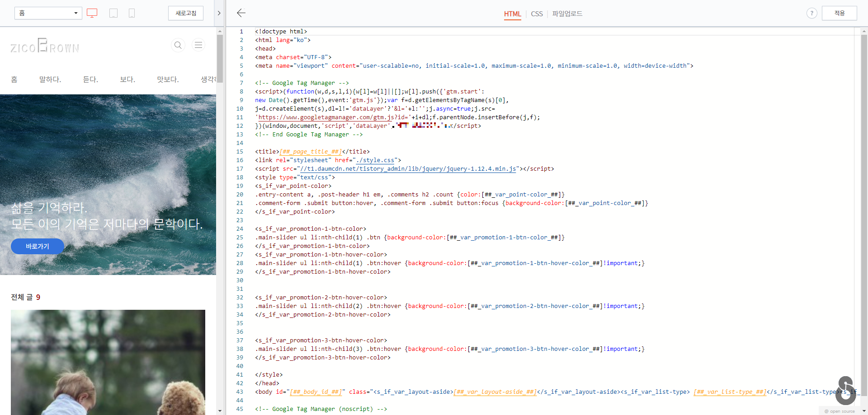Click the [##_var_list-type_##] placeholder
868x415 pixels.
click(x=730, y=392)
